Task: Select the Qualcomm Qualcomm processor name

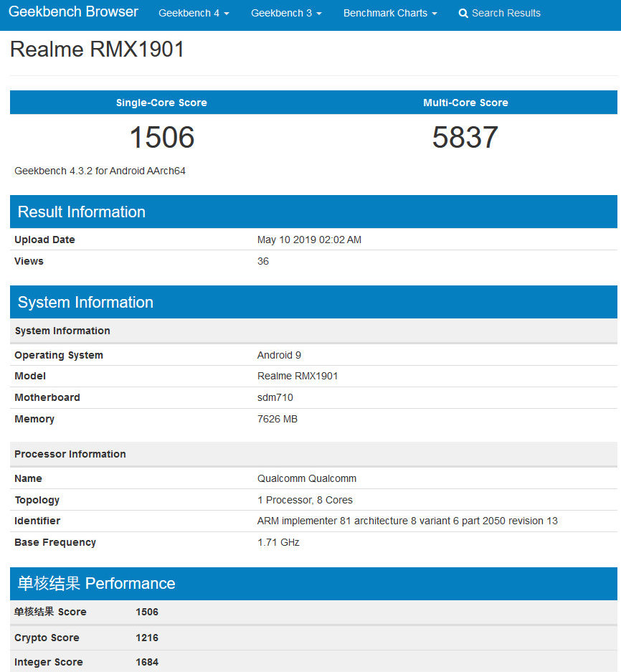Action: [307, 478]
